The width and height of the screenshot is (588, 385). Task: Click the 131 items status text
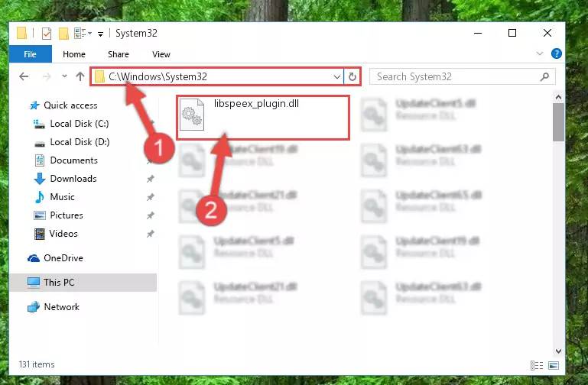[37, 364]
